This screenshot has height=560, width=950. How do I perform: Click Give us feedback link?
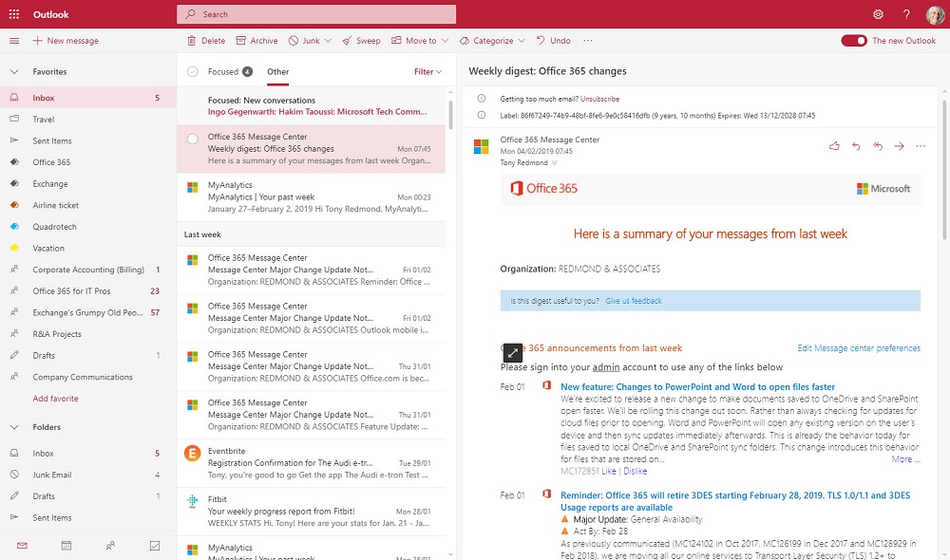pyautogui.click(x=633, y=301)
